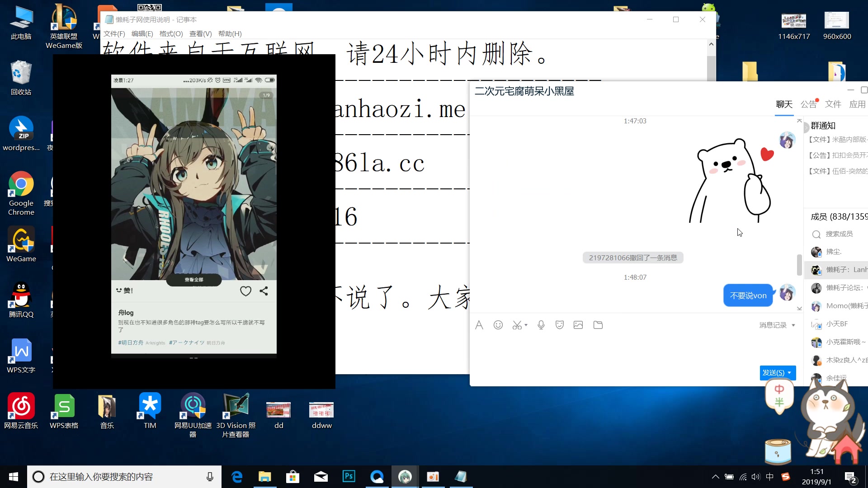Open Microsoft Edge from taskbar

point(237,477)
